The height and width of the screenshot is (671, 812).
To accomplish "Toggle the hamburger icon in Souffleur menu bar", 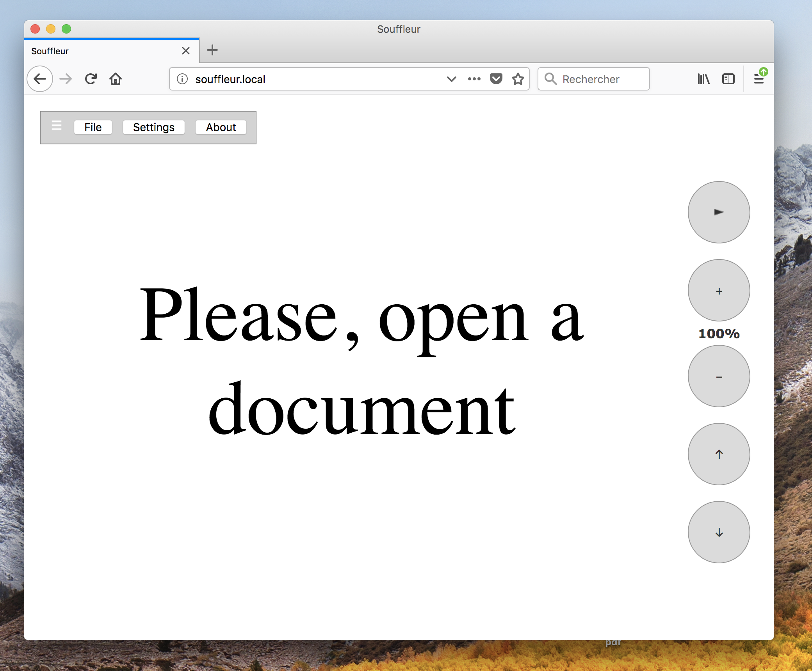I will [57, 126].
